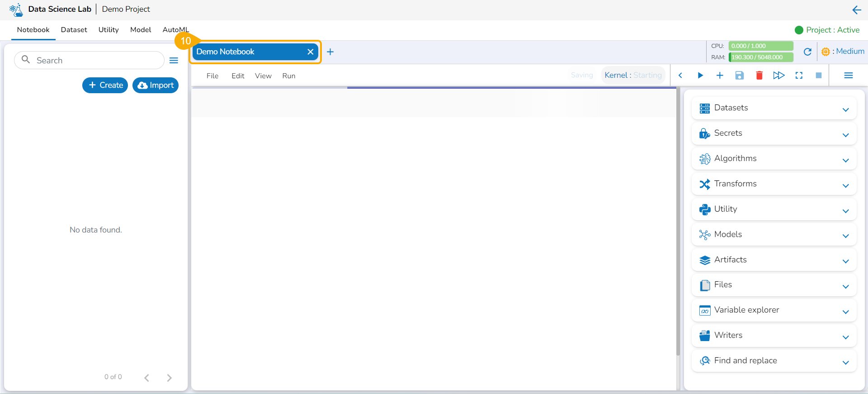
Task: Click the Data Science Lab logo icon
Action: coord(16,9)
